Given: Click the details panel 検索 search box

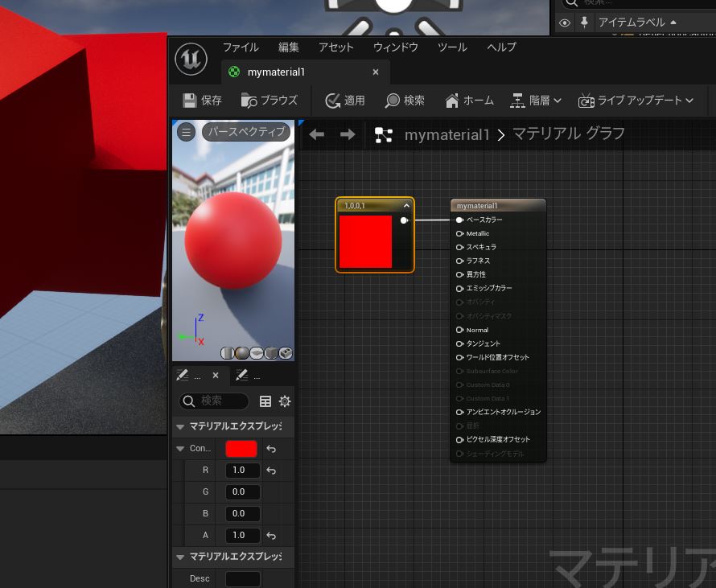Looking at the screenshot, I should pos(214,401).
